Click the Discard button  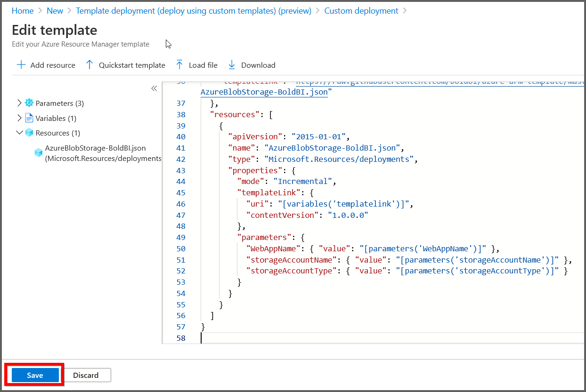pos(87,375)
